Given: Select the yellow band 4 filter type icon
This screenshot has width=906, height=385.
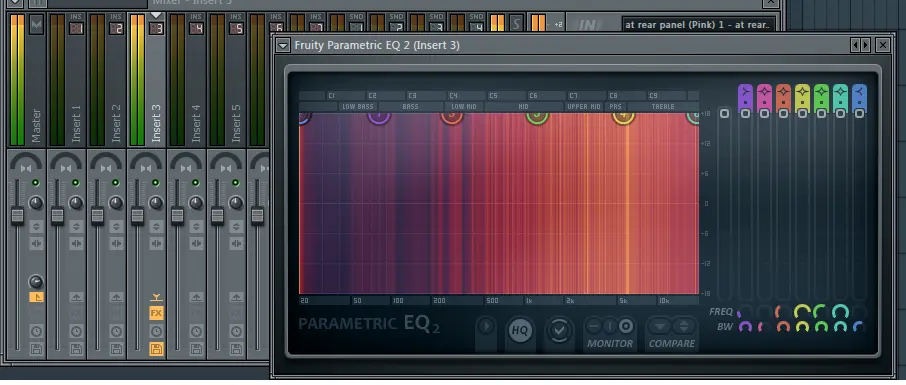Looking at the screenshot, I should pyautogui.click(x=802, y=92).
